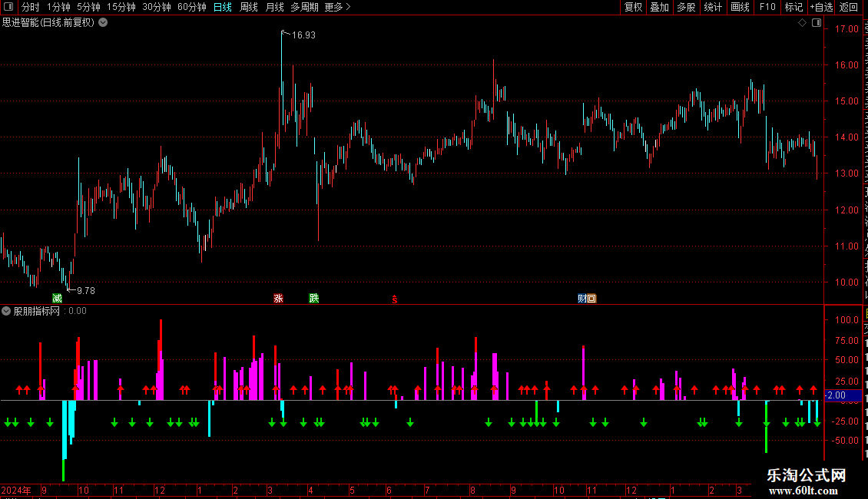The image size is (868, 499).
Task: Add stock to 自选 watchlist
Action: 821,7
